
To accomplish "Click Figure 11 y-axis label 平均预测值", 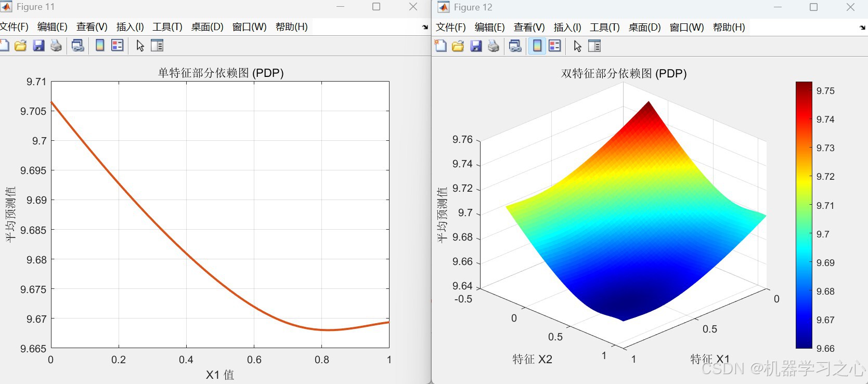I will point(10,215).
